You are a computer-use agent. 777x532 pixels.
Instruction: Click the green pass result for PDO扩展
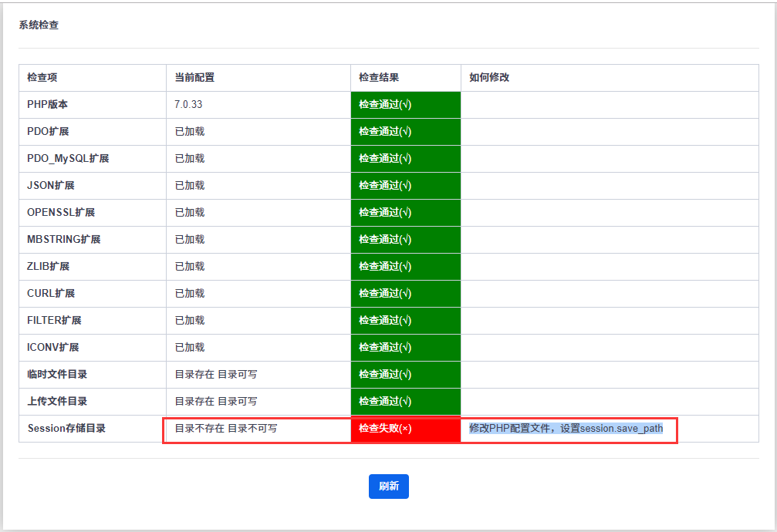tap(385, 132)
